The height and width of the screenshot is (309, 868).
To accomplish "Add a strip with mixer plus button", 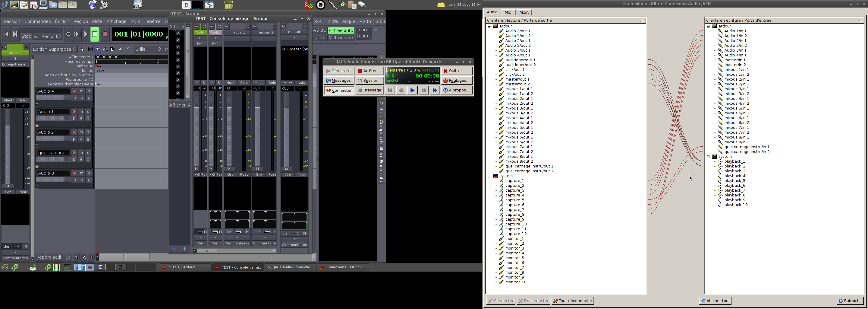I will (x=185, y=249).
